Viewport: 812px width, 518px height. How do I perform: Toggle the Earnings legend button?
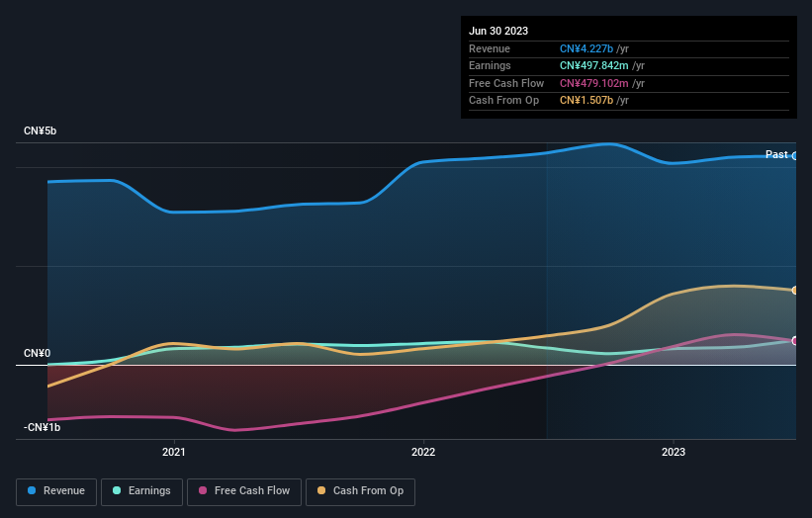tap(141, 491)
